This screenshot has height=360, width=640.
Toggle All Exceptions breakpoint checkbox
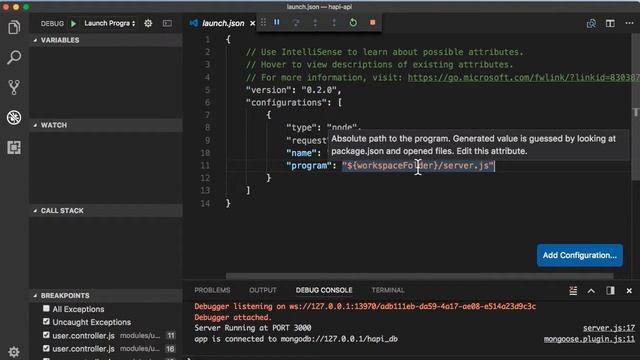pyautogui.click(x=46, y=309)
